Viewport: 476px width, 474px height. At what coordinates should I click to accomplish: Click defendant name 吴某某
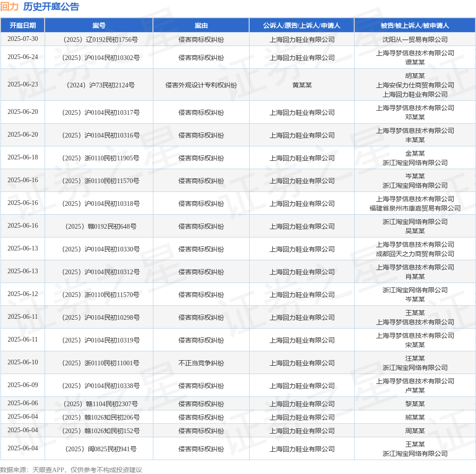click(x=415, y=231)
